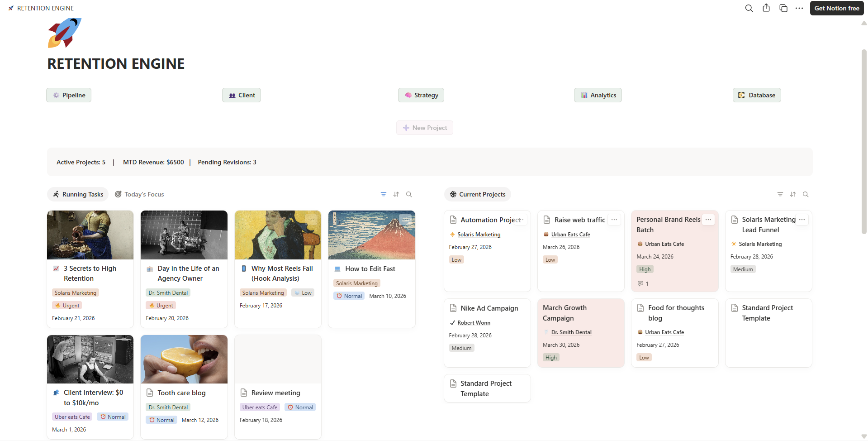
Task: Sort the Current Projects view
Action: click(x=793, y=194)
